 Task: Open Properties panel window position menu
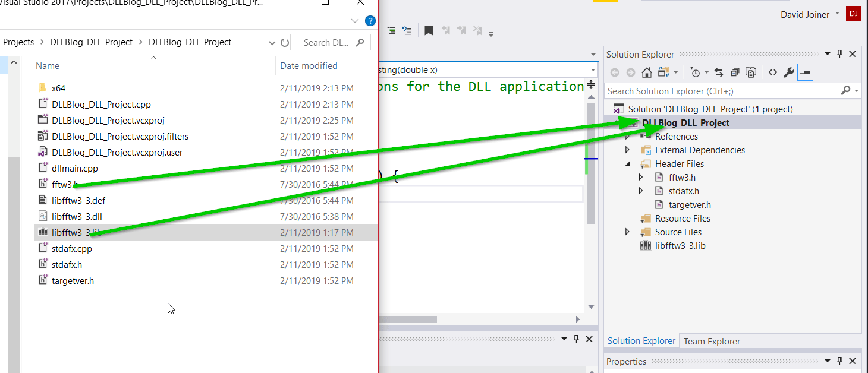tap(828, 361)
